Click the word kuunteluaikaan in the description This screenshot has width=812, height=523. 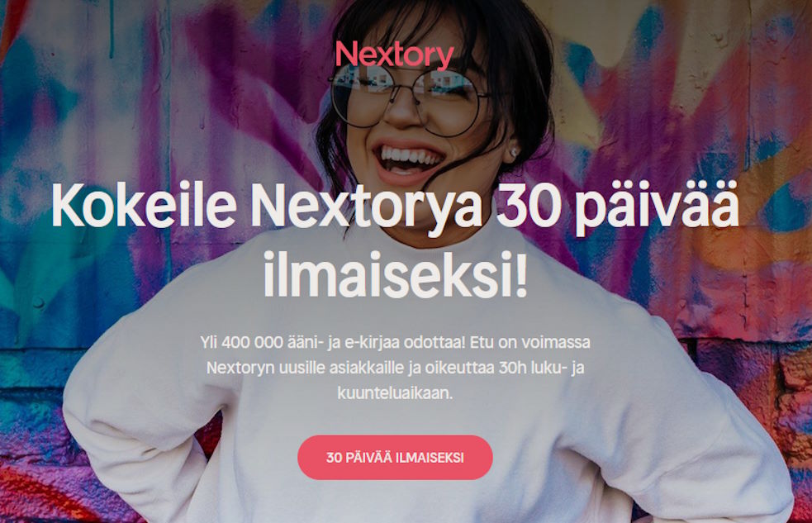tap(395, 393)
